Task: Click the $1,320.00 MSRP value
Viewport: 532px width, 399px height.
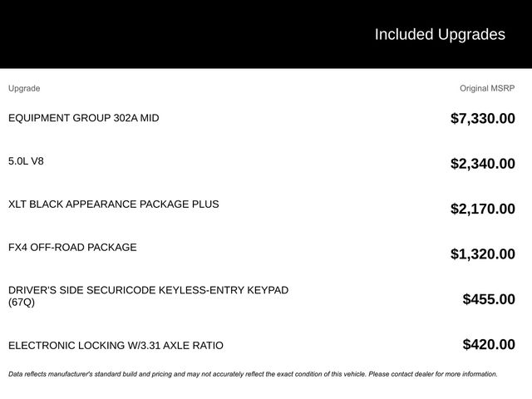Action: pos(482,254)
